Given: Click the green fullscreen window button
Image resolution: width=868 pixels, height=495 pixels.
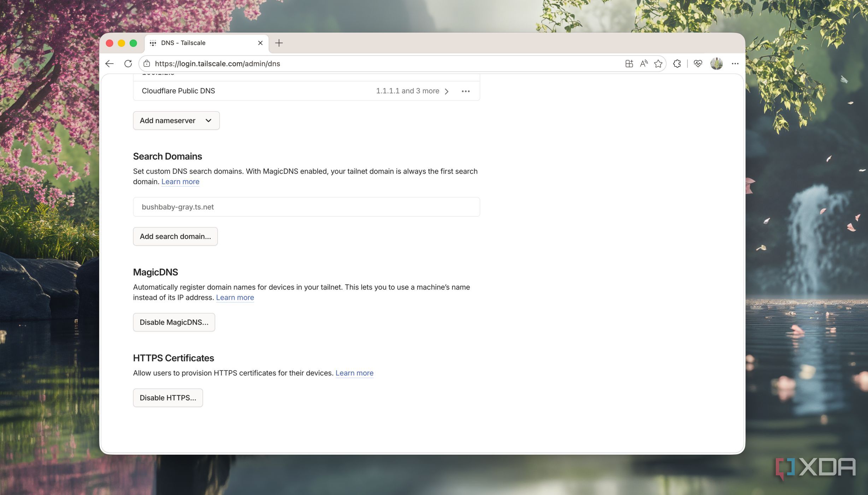Looking at the screenshot, I should click(x=133, y=43).
